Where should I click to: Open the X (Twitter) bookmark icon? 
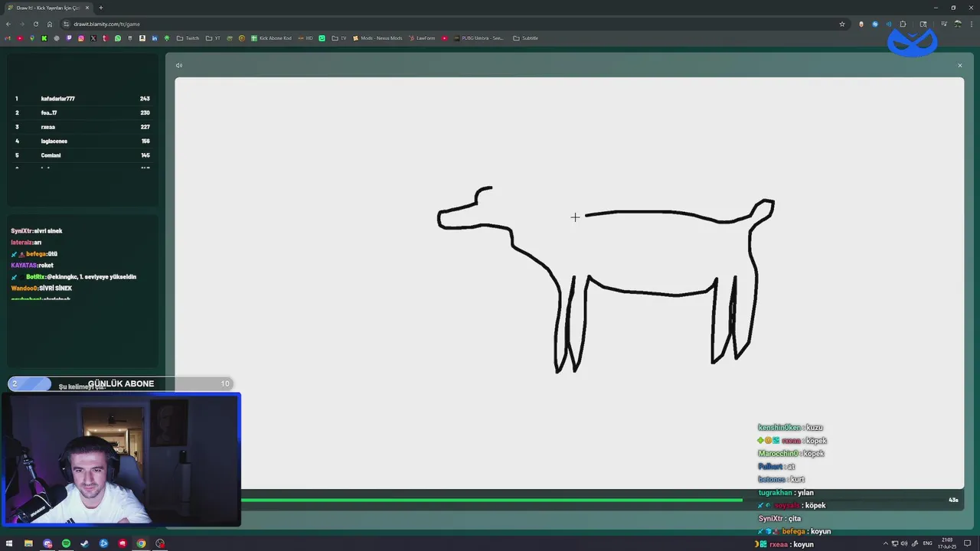(x=93, y=38)
